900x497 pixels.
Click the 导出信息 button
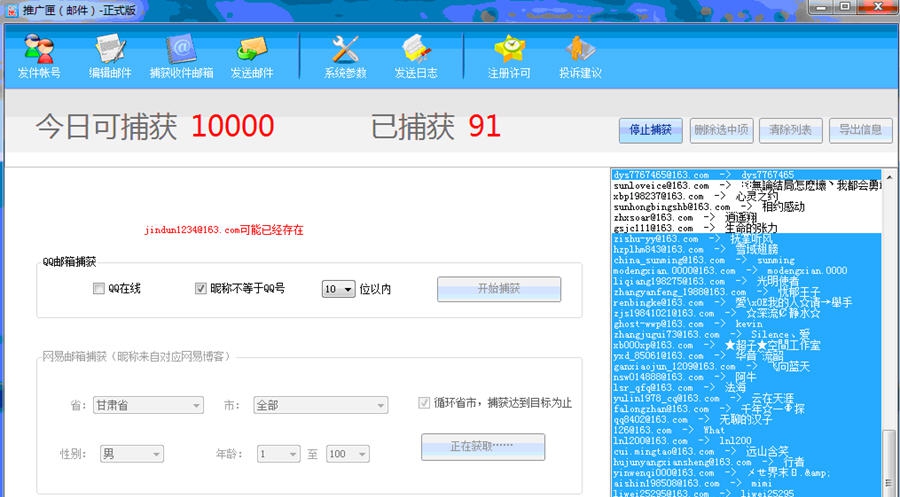click(x=860, y=130)
